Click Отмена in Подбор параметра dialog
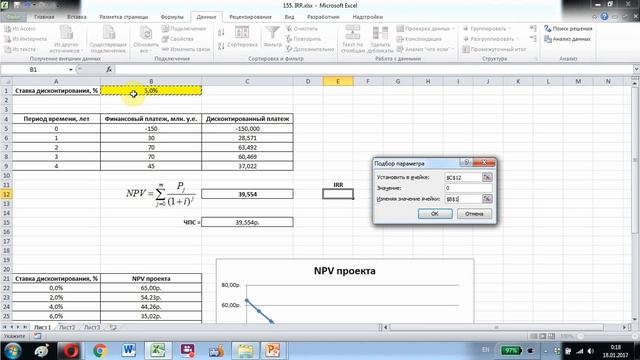 coord(474,213)
